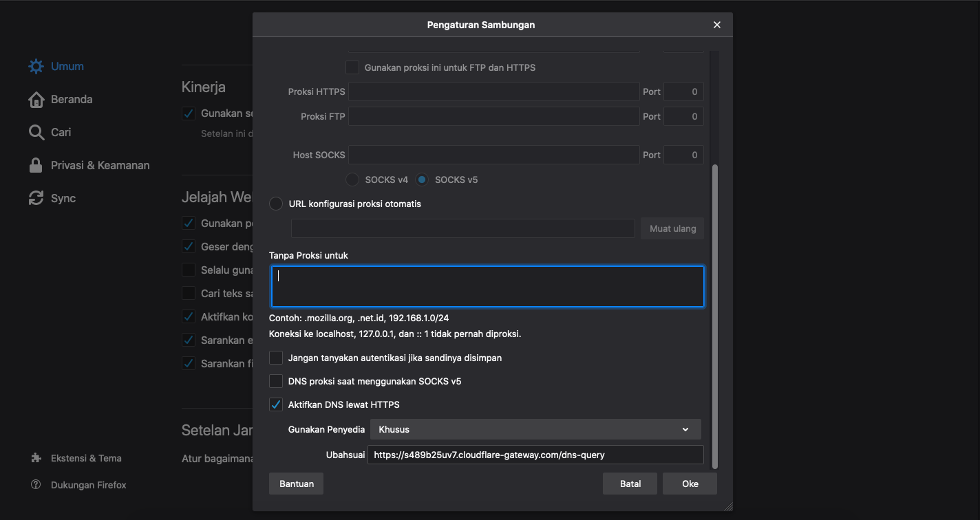The image size is (980, 520).
Task: Select the SOCKS v4 radio button
Action: tap(352, 180)
